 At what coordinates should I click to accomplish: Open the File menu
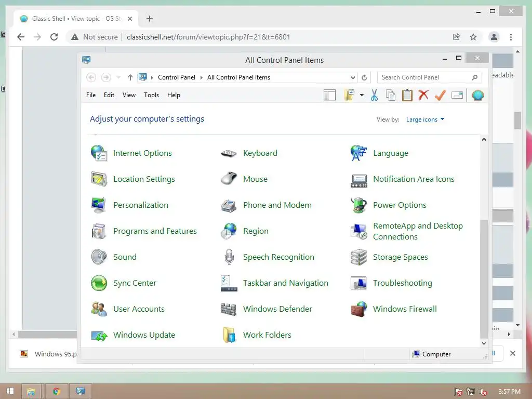click(91, 95)
